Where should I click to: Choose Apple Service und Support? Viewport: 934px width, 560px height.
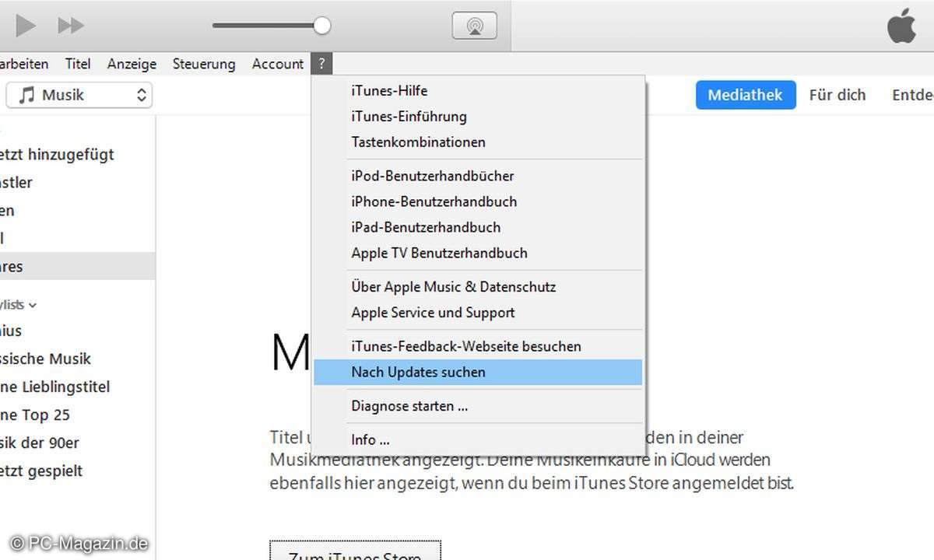point(478,313)
